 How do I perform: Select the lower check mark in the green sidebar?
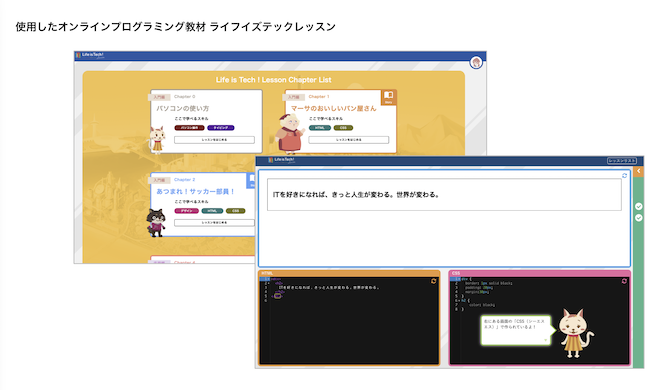638,218
